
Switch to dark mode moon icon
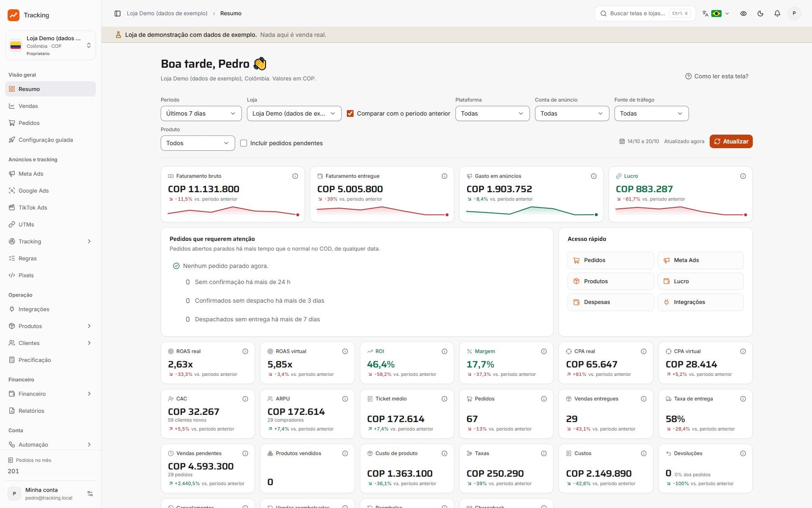tap(760, 14)
